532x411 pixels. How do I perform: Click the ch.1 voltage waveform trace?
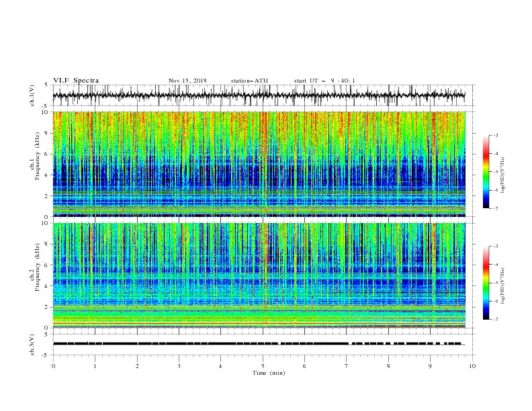pyautogui.click(x=259, y=95)
